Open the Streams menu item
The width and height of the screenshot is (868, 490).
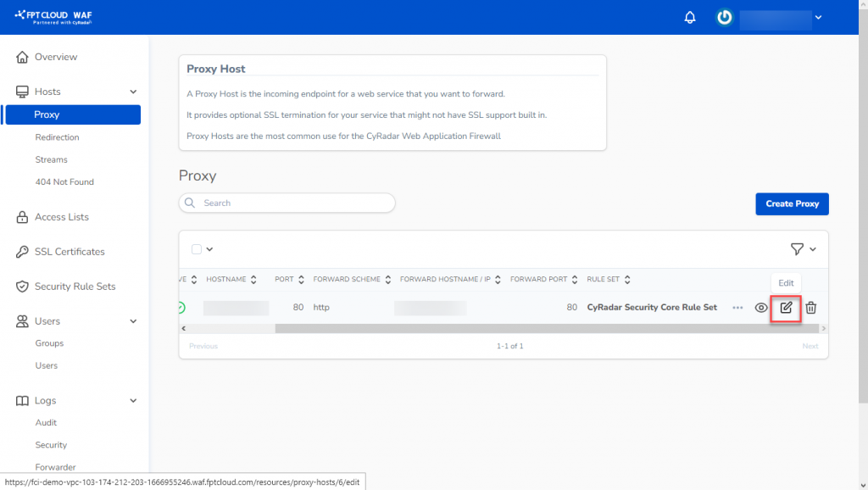tap(49, 159)
